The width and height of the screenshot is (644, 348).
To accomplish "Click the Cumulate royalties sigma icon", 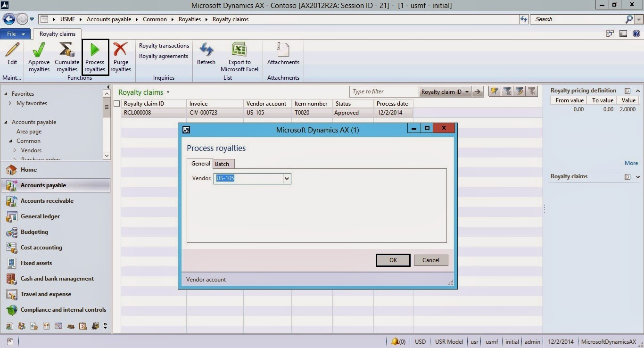I will click(x=66, y=50).
